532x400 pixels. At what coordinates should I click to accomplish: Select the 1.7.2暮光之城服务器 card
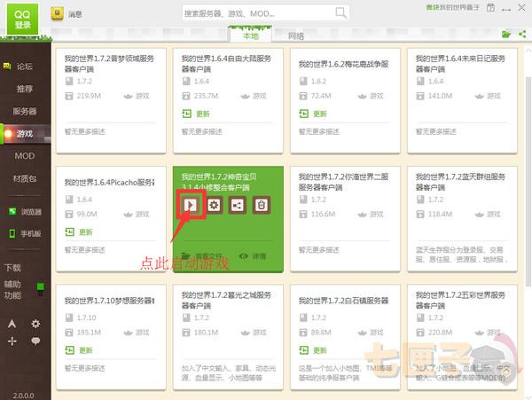click(x=228, y=337)
